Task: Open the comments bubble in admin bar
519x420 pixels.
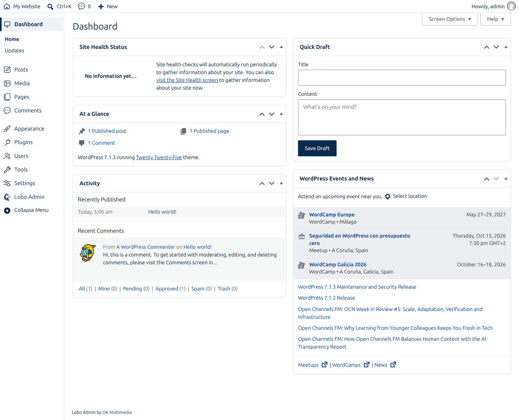Action: (81, 6)
